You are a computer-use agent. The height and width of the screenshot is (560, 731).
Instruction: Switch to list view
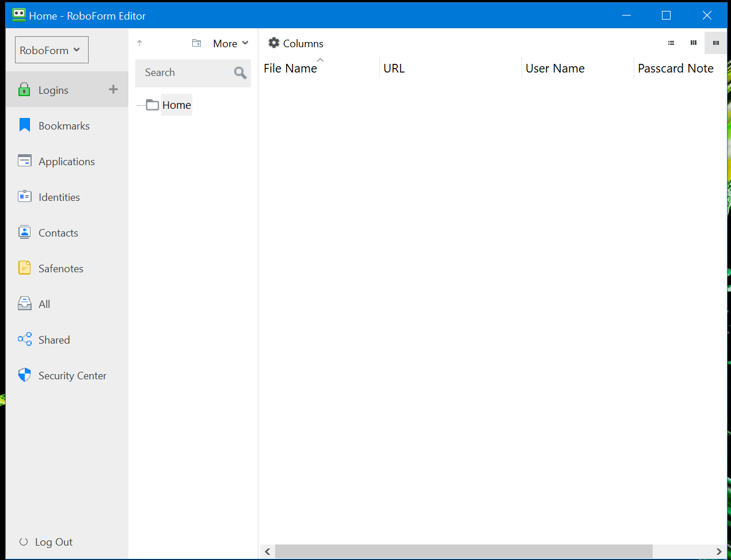[671, 43]
